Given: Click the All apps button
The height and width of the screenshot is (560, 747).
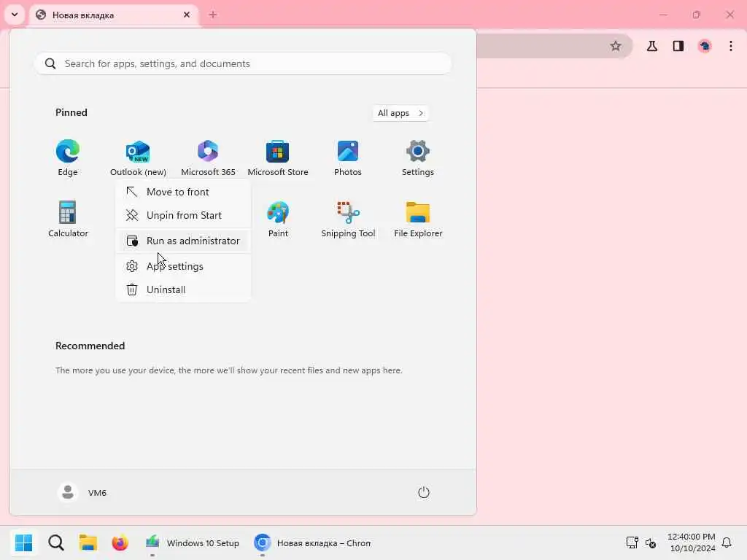Looking at the screenshot, I should (400, 113).
